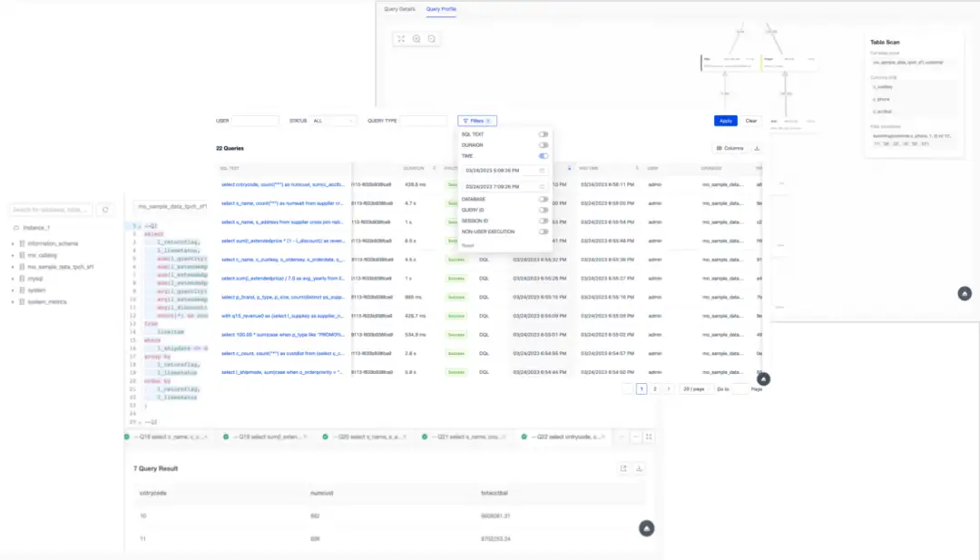Open the Filters dropdown
The image size is (980, 560).
pyautogui.click(x=477, y=121)
